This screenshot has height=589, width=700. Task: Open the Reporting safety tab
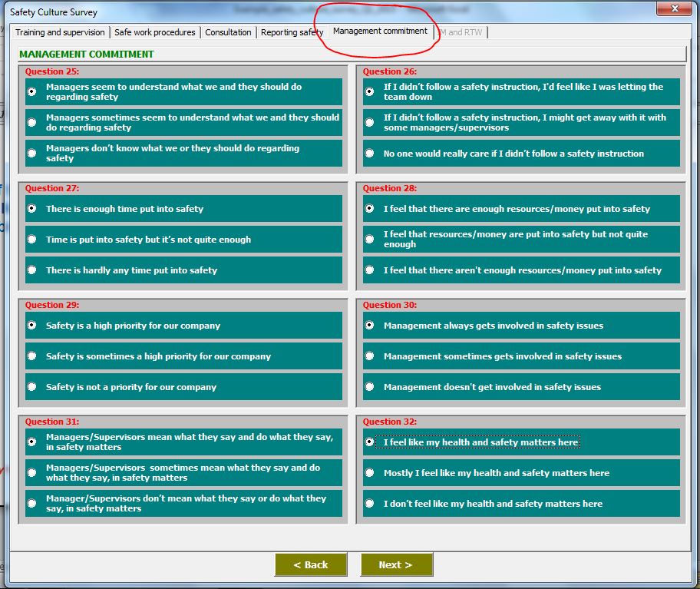pos(292,32)
